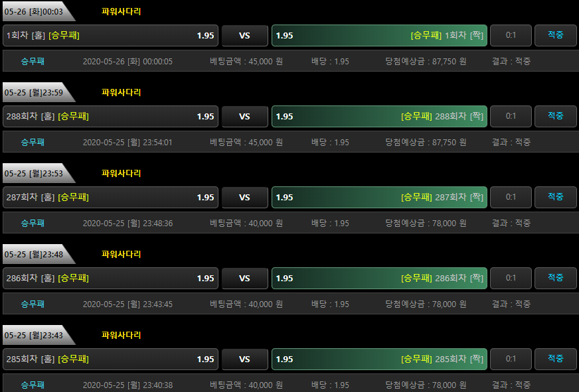Click the 적중 button for 285회차
The image size is (579, 392).
(x=555, y=359)
